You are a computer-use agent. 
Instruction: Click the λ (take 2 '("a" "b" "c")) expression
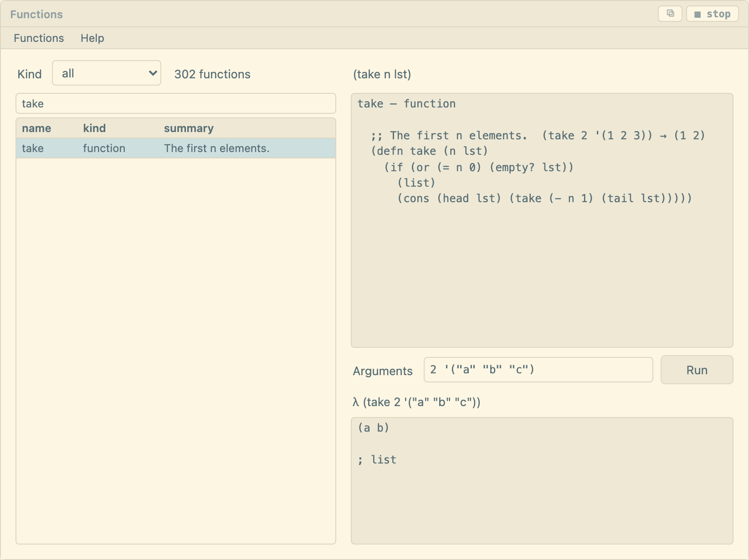[x=417, y=402]
